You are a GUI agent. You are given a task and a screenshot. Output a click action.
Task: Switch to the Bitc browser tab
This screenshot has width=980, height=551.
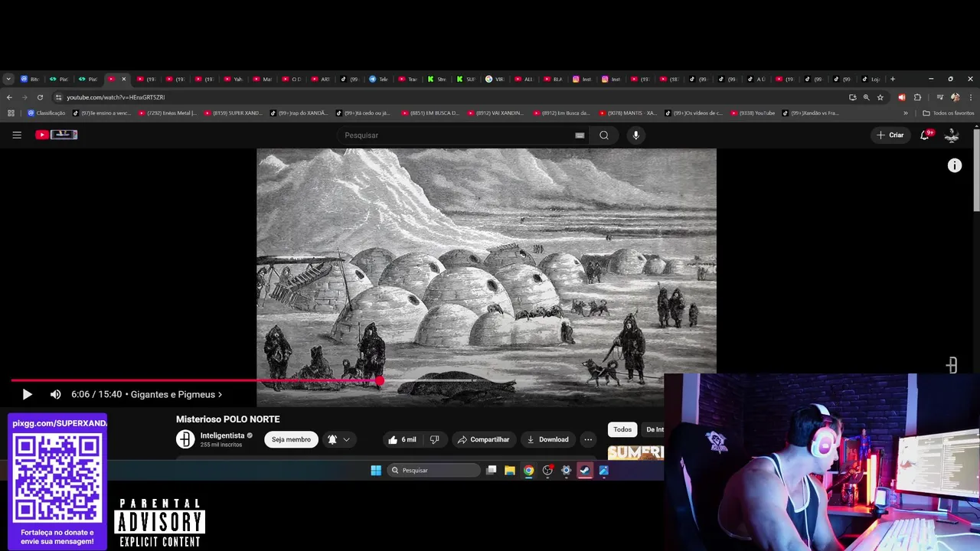[x=31, y=79]
